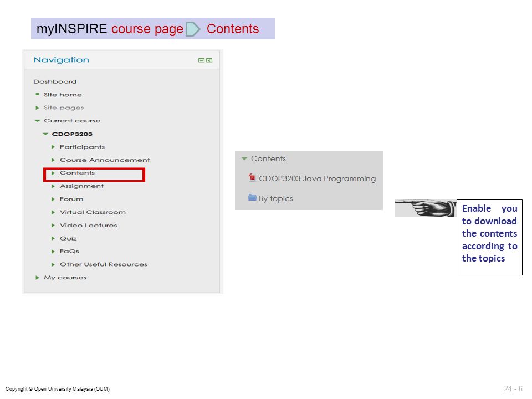532x399 pixels.
Task: Expand the Site pages tree arrow
Action: click(x=37, y=108)
